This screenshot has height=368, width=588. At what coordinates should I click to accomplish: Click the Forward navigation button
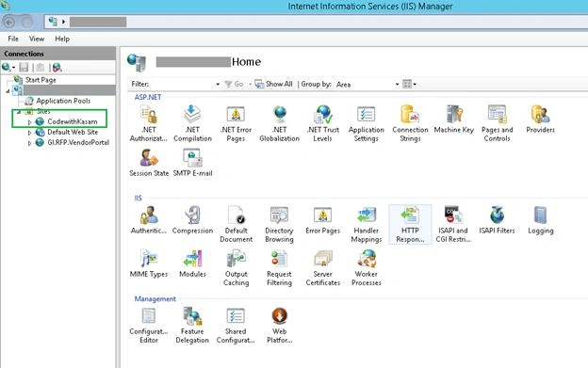26,23
